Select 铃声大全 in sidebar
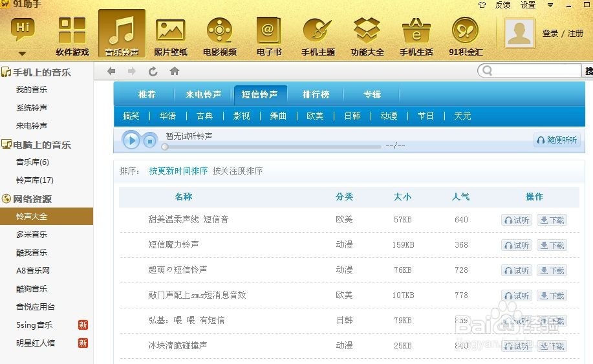The height and width of the screenshot is (364, 593). [x=47, y=216]
